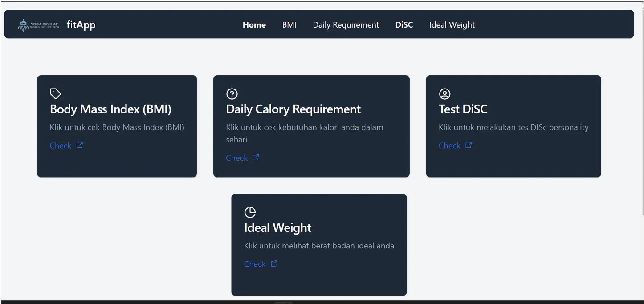Click external link icon in Ideal Weight card
Viewport: 644px width, 304px height.
(x=274, y=263)
